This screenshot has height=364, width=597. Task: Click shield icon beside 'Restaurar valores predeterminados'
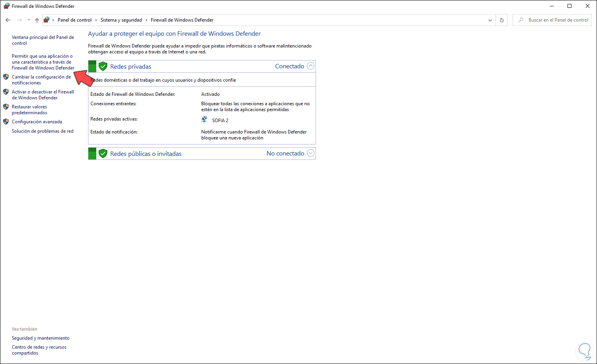click(6, 107)
